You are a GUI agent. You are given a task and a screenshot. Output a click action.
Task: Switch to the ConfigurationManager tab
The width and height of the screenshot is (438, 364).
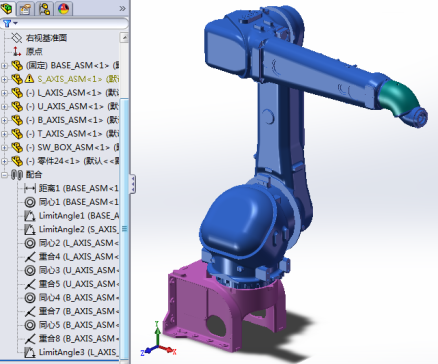44,8
